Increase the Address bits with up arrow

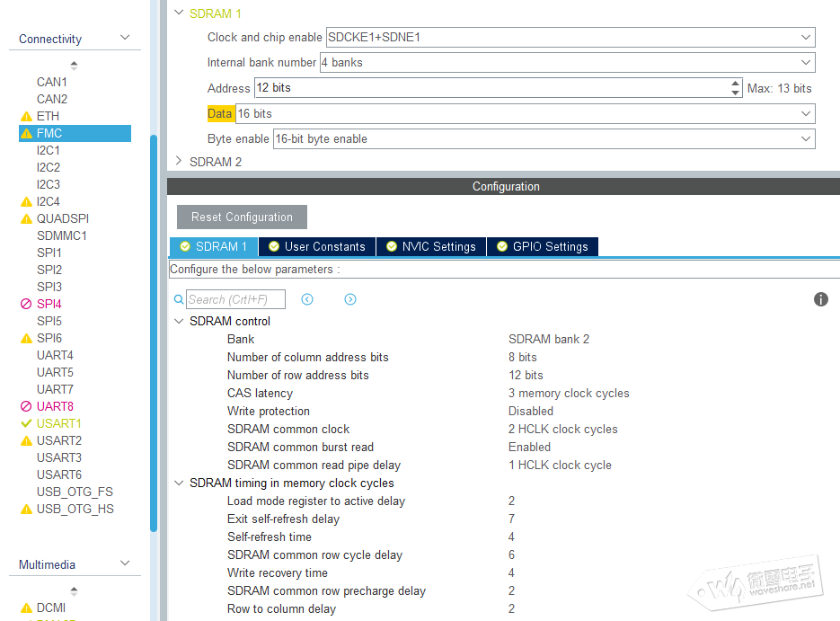point(736,84)
